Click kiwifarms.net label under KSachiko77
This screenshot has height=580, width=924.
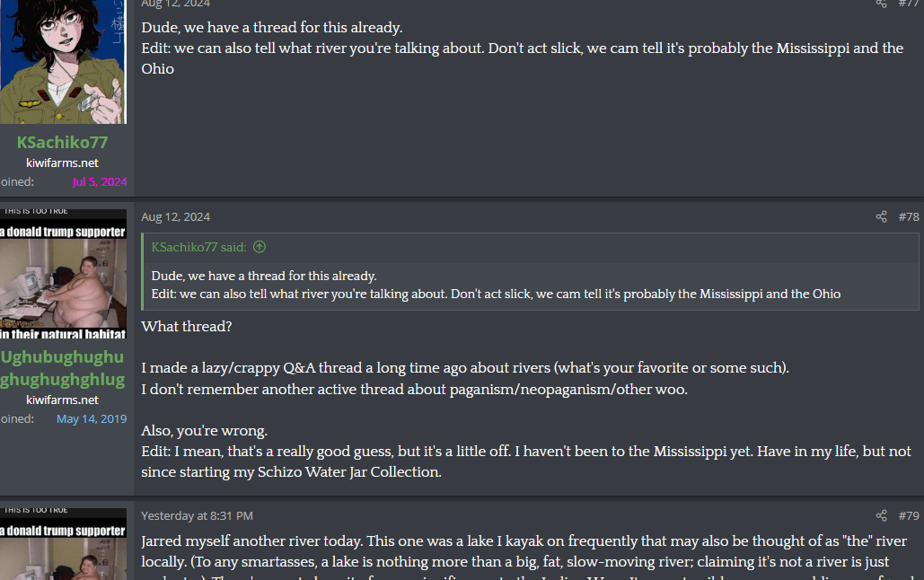(62, 163)
